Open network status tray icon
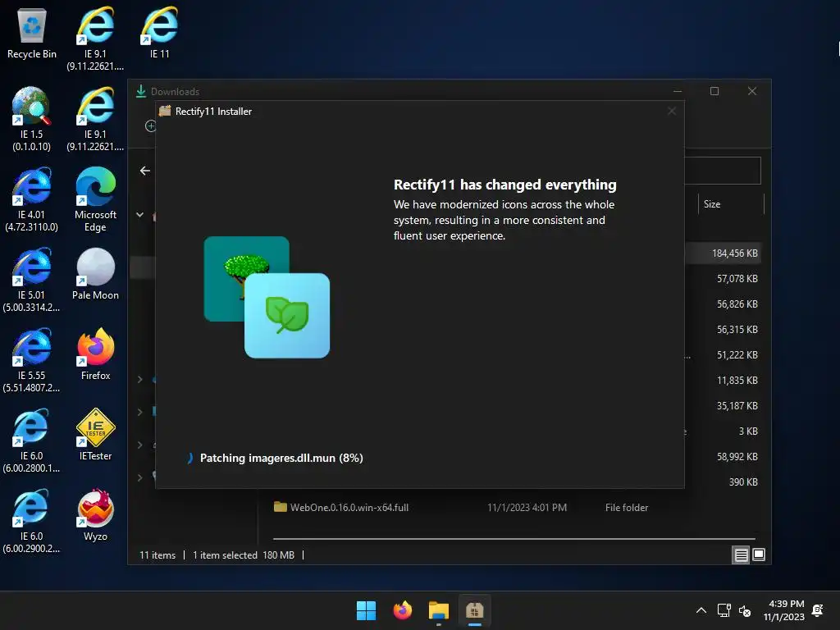This screenshot has height=630, width=840. (724, 610)
